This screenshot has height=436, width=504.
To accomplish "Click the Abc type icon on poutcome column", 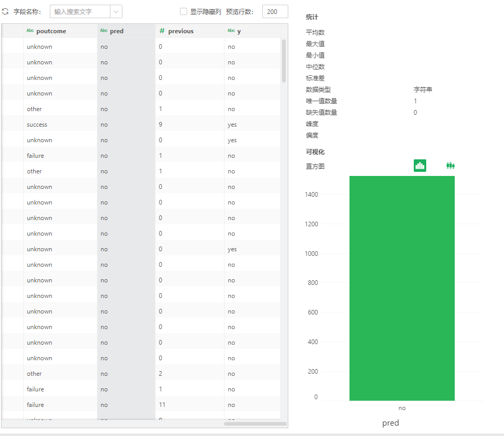I will [30, 31].
